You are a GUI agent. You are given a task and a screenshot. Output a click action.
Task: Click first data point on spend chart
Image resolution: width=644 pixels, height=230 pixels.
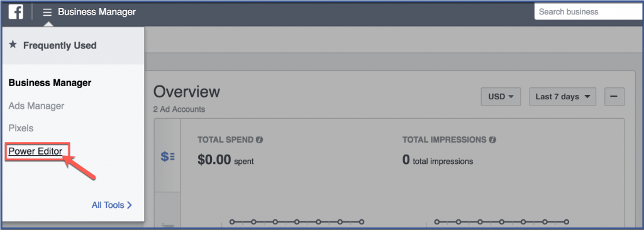coord(232,222)
